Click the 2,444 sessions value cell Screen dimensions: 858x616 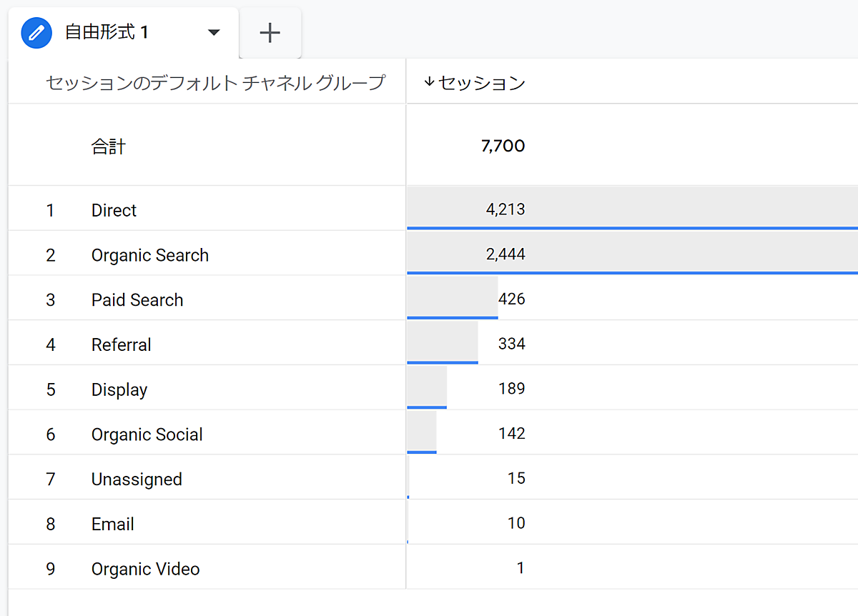(x=505, y=254)
